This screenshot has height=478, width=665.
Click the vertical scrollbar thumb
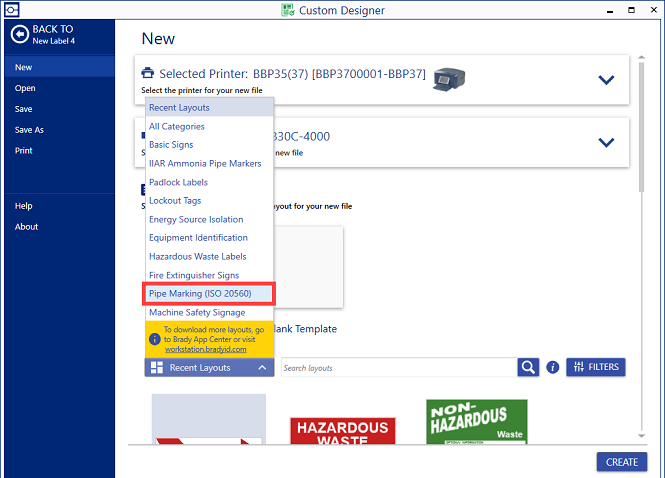point(641,127)
